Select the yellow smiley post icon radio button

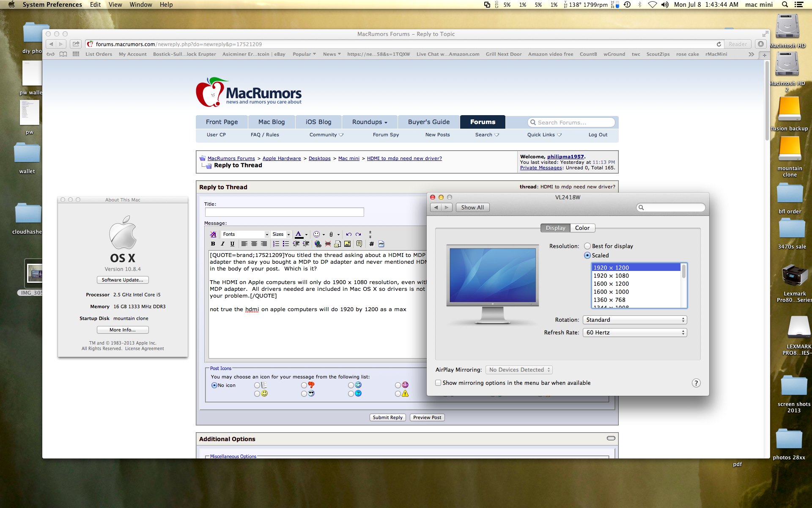coord(257,394)
